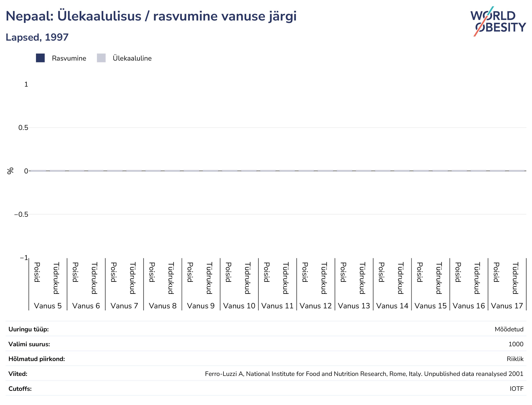
Task: Click the Uuringu tüüp row label
Action: pos(28,329)
